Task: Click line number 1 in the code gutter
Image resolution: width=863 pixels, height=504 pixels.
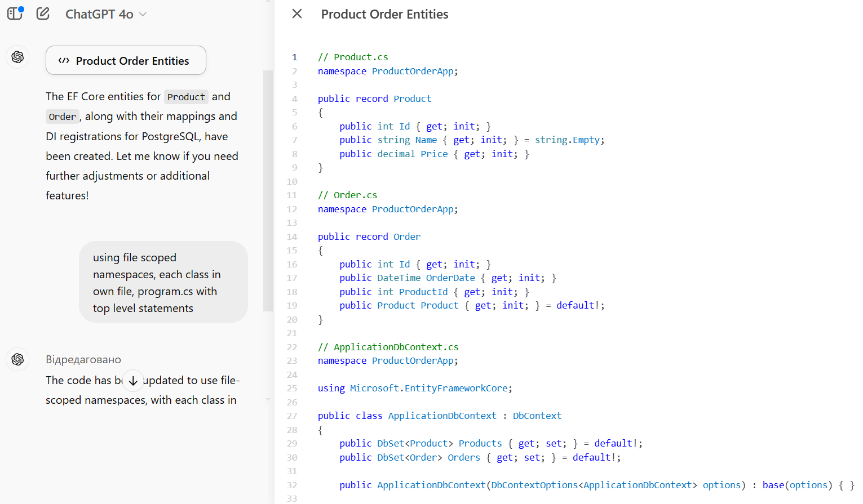Action: pos(294,57)
